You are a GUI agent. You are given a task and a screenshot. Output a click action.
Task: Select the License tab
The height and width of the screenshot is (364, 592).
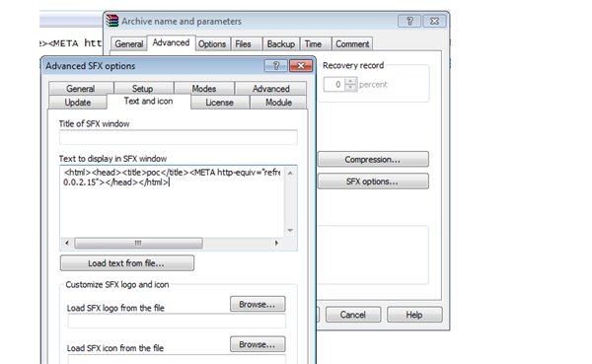[219, 103]
